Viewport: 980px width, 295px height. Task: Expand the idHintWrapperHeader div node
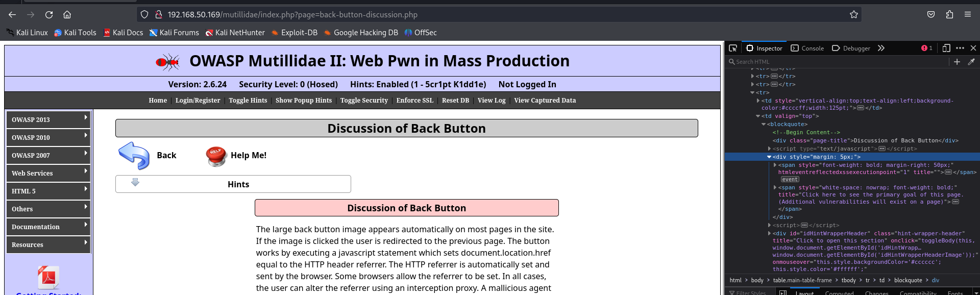click(769, 234)
